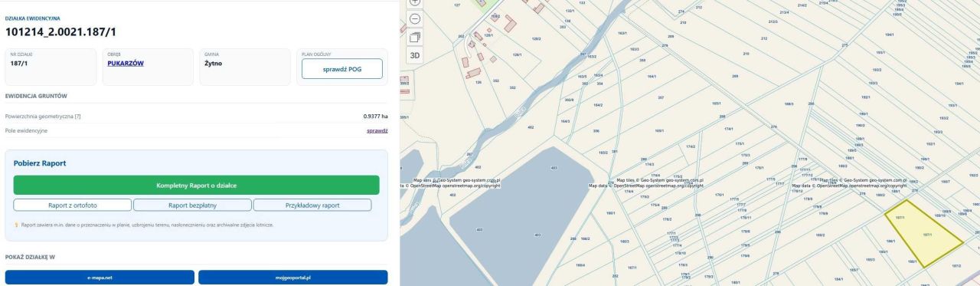The width and height of the screenshot is (980, 286).
Task: Download Kompletny Raport o działce
Action: [x=196, y=185]
